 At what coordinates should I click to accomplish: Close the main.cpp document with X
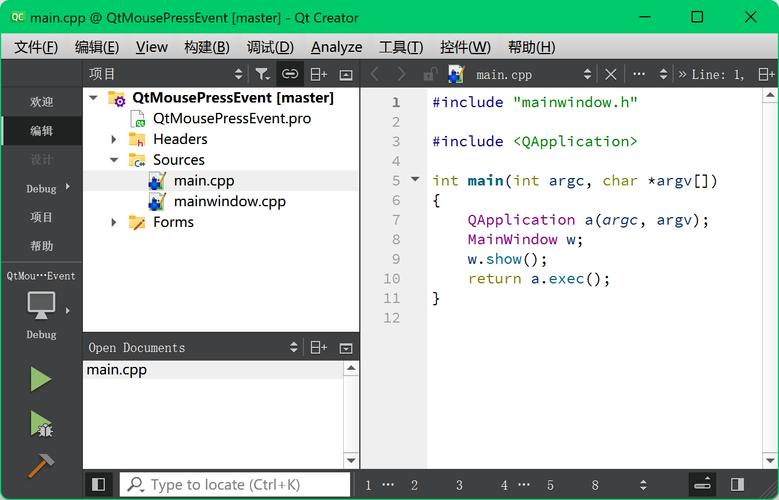click(611, 74)
